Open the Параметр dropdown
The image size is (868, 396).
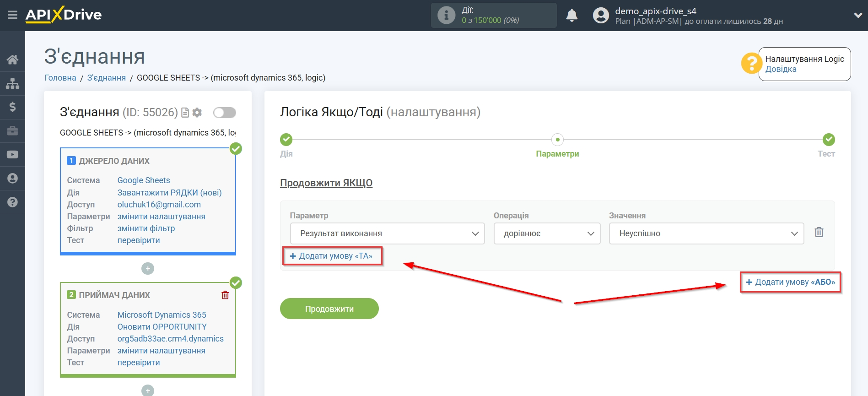tap(387, 233)
